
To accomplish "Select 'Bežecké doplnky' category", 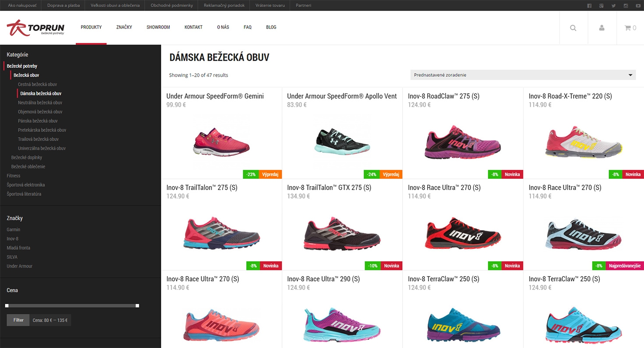I will pyautogui.click(x=27, y=157).
